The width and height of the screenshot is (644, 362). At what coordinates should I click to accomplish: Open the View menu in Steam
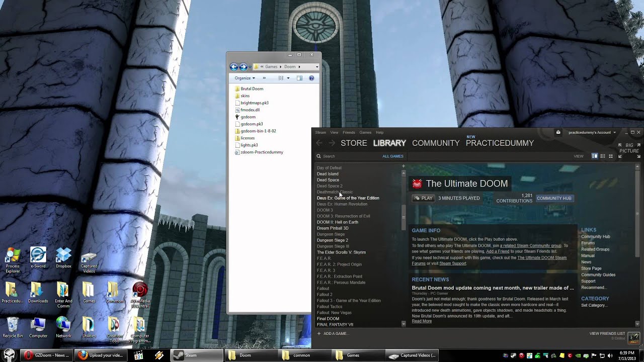click(x=334, y=132)
